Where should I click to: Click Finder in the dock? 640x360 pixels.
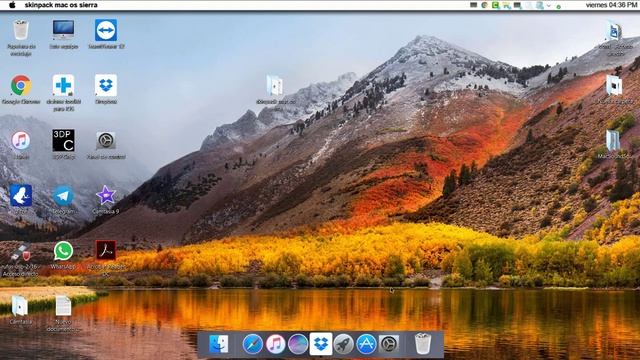click(x=219, y=344)
